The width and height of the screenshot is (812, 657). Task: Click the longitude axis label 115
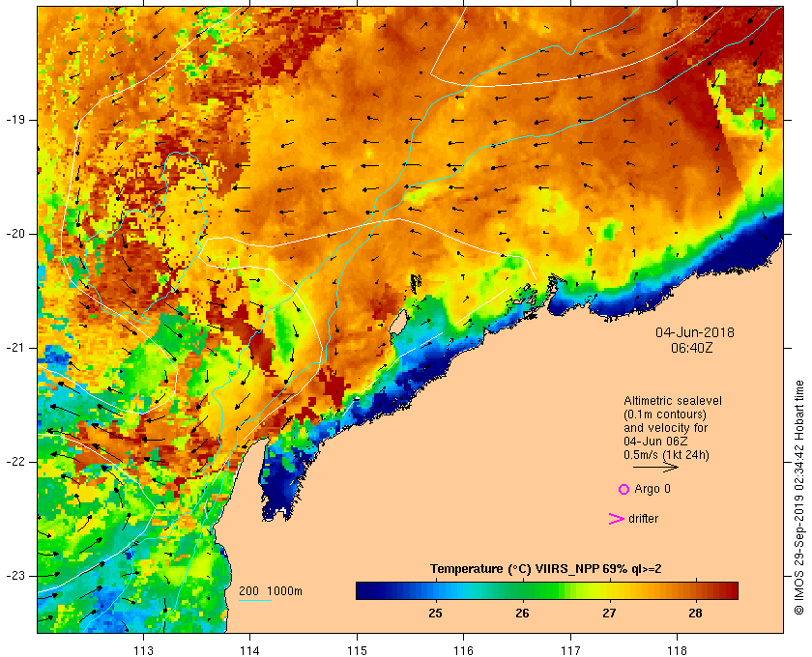(x=357, y=651)
